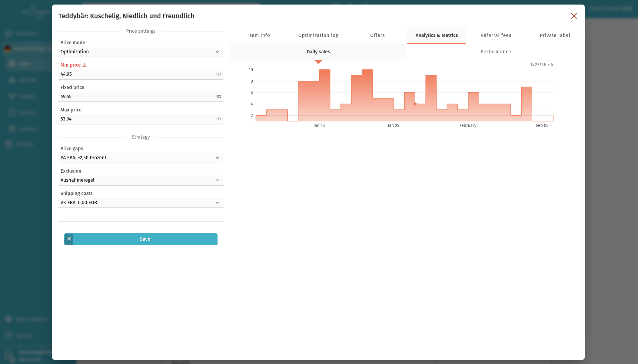Image resolution: width=638 pixels, height=364 pixels.
Task: Open the Performance sub-tab
Action: coord(496,51)
